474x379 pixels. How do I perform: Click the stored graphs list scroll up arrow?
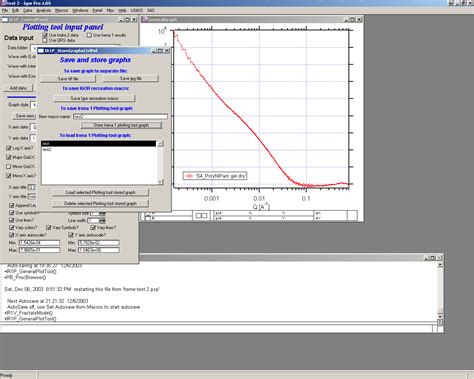(160, 144)
